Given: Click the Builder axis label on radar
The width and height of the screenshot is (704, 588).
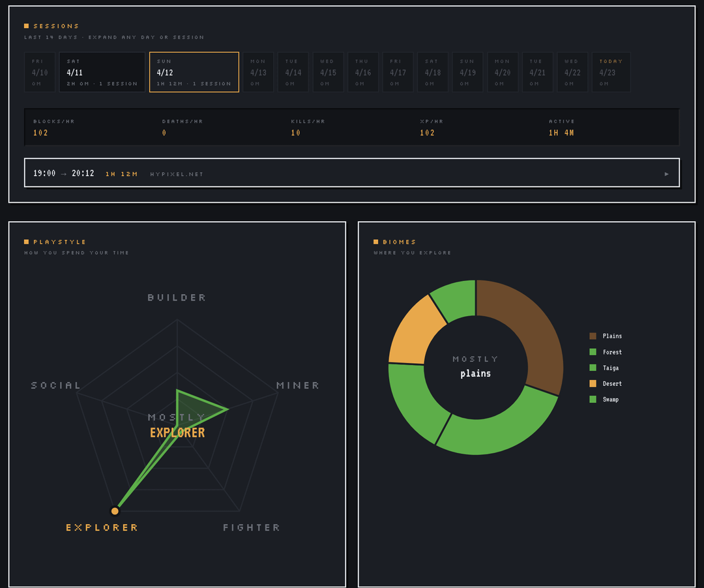Looking at the screenshot, I should 177,297.
